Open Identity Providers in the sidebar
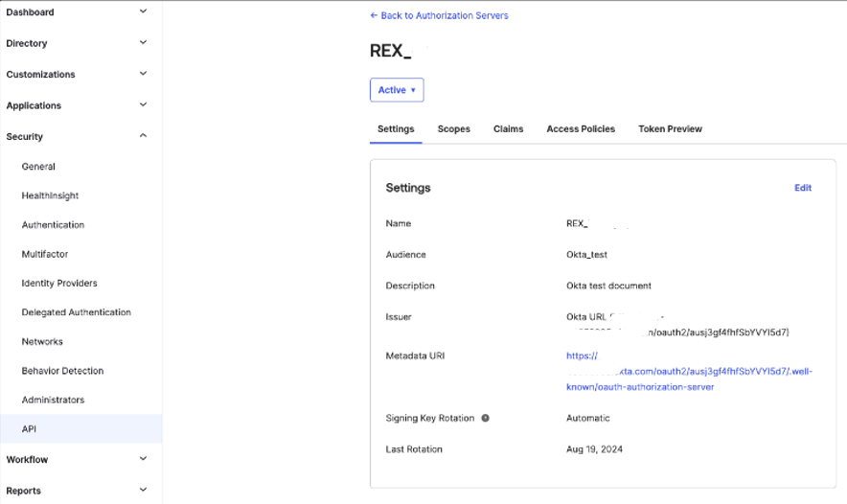847x504 pixels. point(59,283)
